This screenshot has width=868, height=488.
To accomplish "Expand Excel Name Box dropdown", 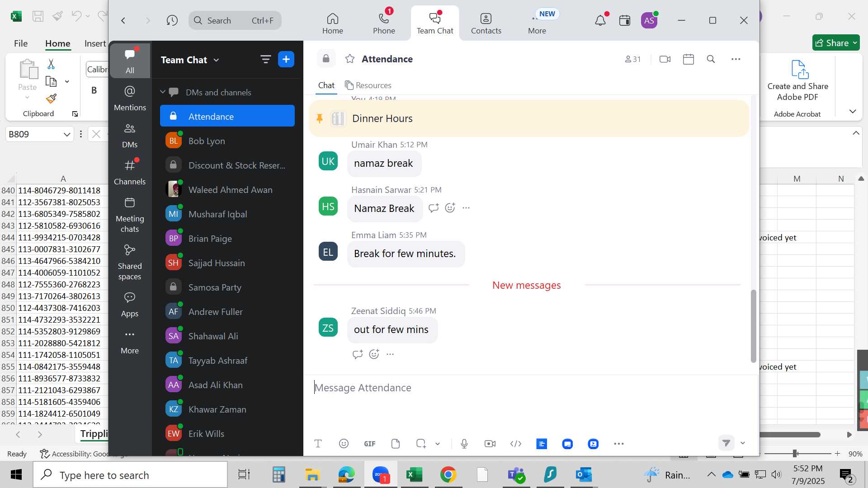I will tap(67, 134).
